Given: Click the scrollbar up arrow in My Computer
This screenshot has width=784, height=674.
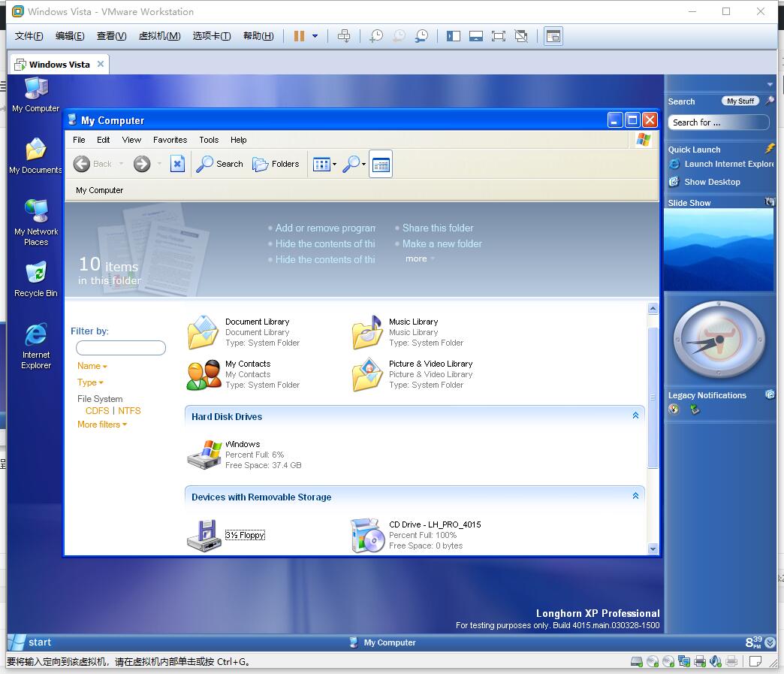Looking at the screenshot, I should coord(653,309).
